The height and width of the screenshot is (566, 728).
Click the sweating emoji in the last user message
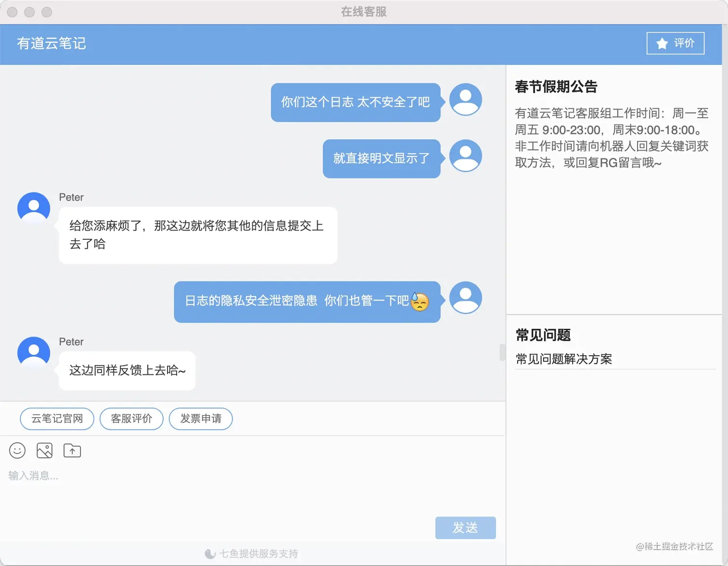(x=420, y=302)
